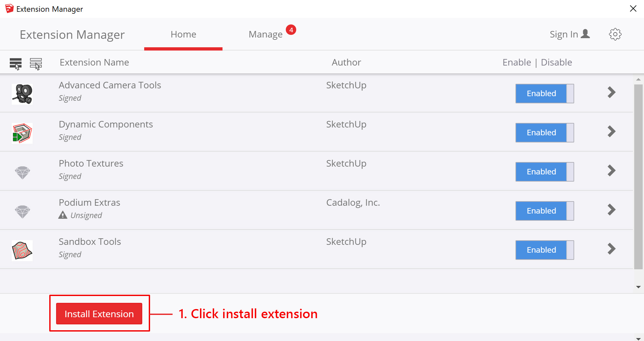Switch to the Home tab

point(183,34)
